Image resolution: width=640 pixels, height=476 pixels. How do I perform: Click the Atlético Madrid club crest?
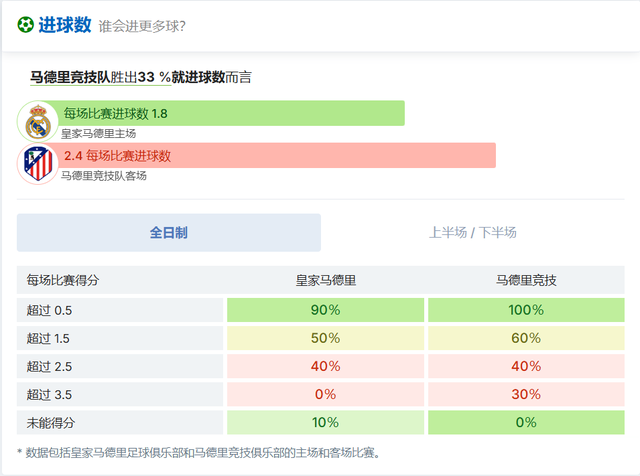[38, 164]
